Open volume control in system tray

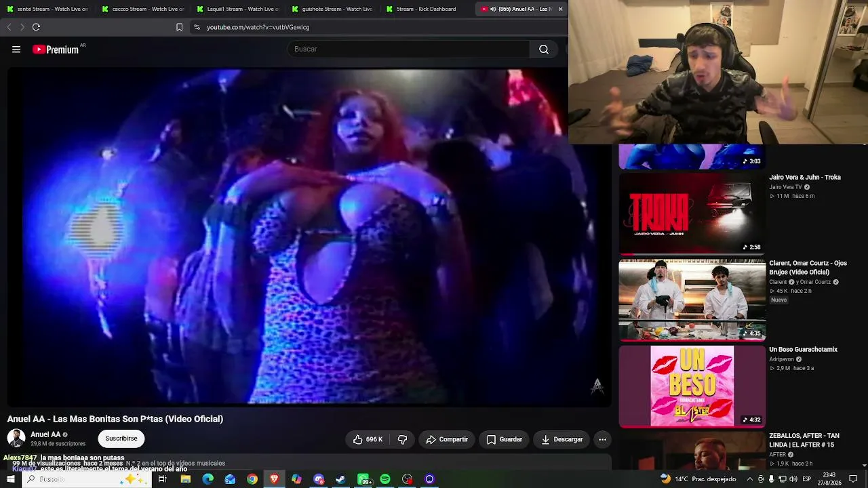click(794, 479)
